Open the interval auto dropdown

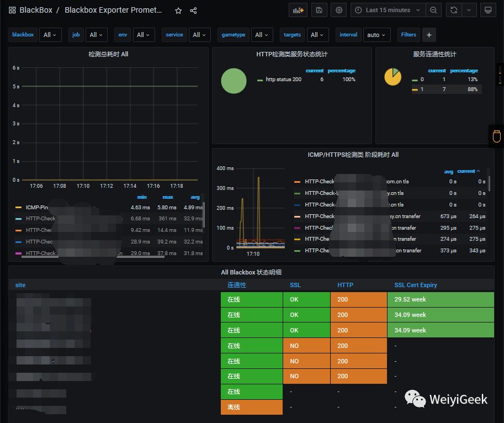click(x=376, y=35)
